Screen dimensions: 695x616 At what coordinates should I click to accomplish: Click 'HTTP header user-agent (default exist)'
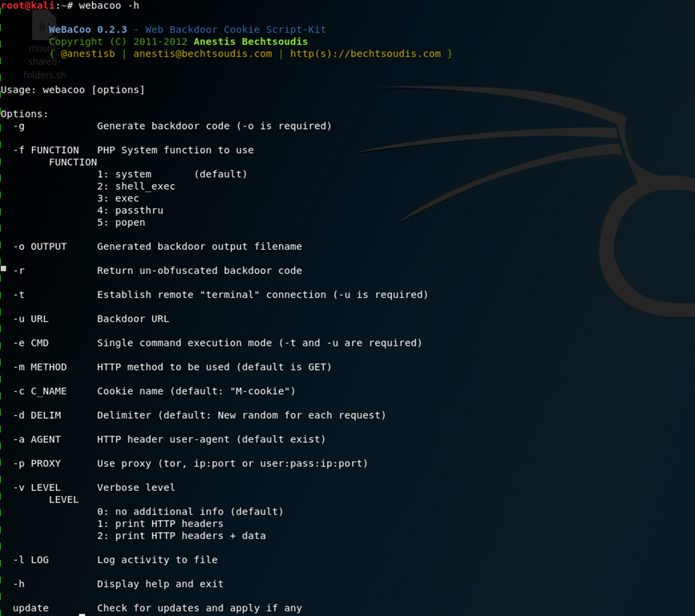click(x=212, y=439)
